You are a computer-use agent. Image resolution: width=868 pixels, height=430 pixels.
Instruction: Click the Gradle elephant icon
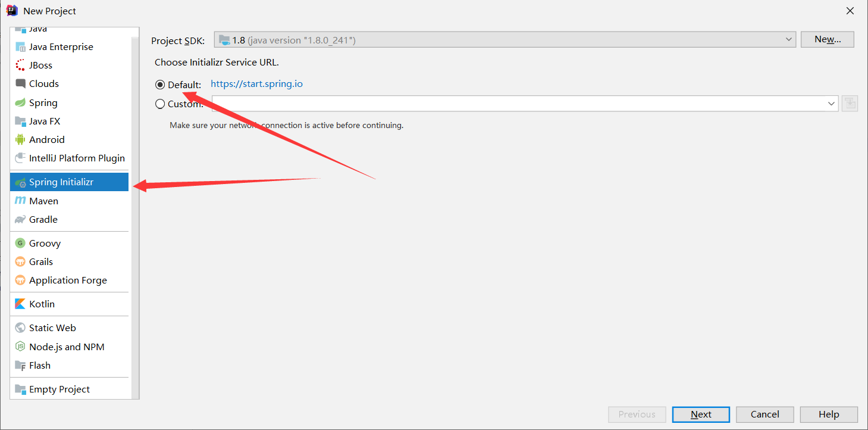coord(20,219)
